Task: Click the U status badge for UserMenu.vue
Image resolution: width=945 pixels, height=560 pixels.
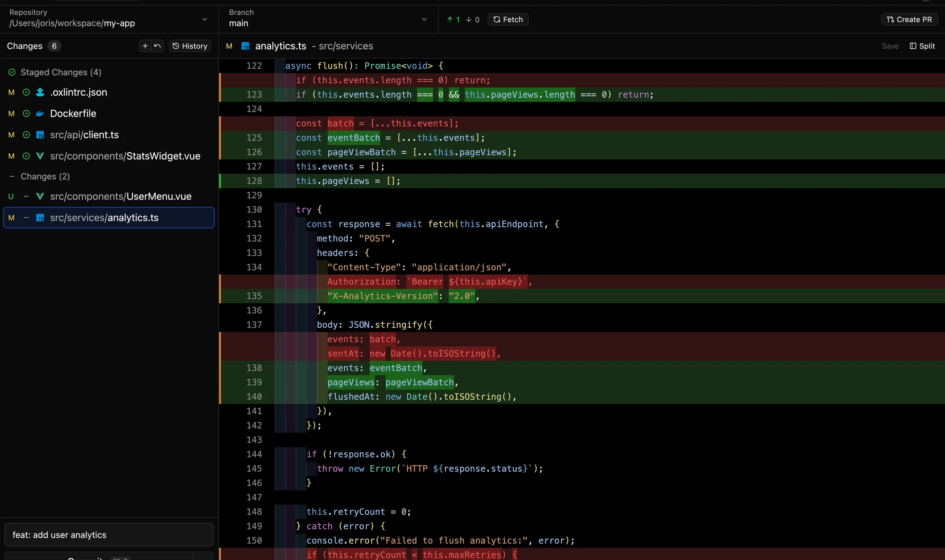Action: (x=11, y=197)
